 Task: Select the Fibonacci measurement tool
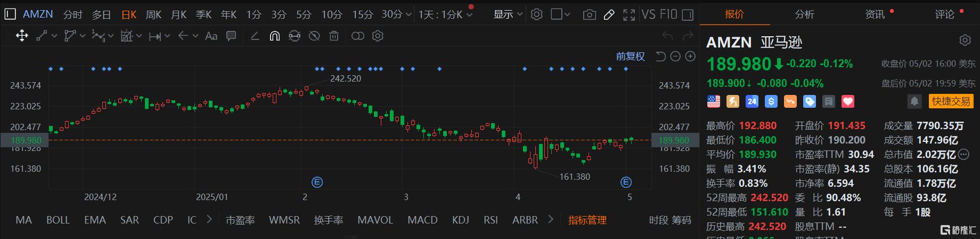pos(126,36)
